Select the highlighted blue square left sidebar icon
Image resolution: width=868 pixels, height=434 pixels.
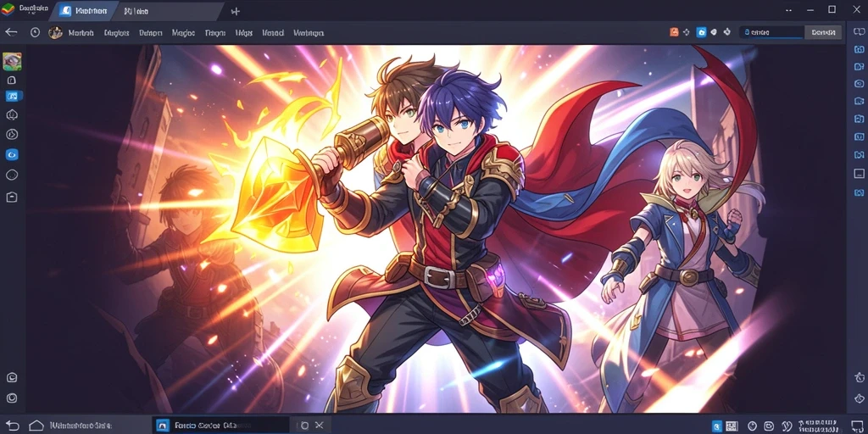click(x=14, y=97)
